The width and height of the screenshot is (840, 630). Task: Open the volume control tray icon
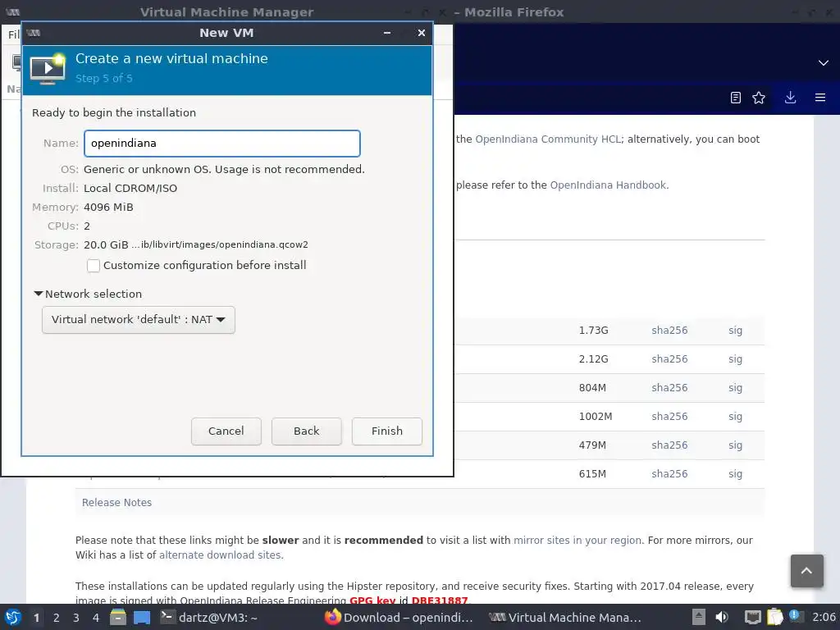pyautogui.click(x=722, y=617)
